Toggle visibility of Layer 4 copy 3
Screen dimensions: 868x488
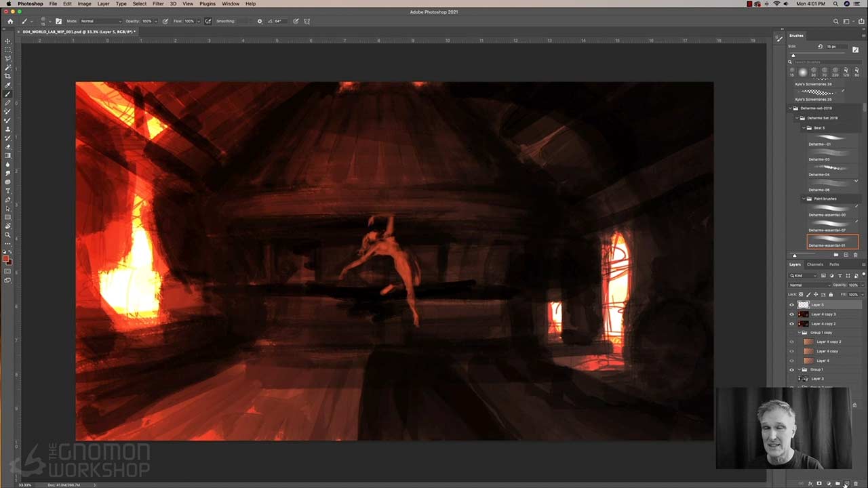coord(791,314)
